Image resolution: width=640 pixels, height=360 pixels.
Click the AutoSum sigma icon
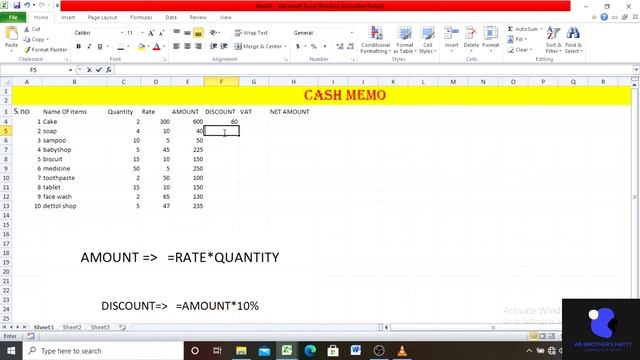point(510,29)
